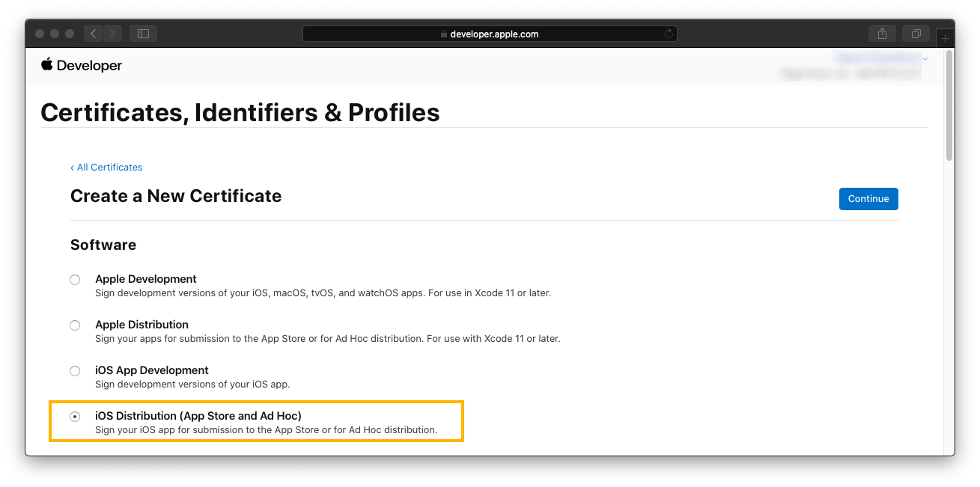Go forward with Safari's forward arrow

[113, 34]
